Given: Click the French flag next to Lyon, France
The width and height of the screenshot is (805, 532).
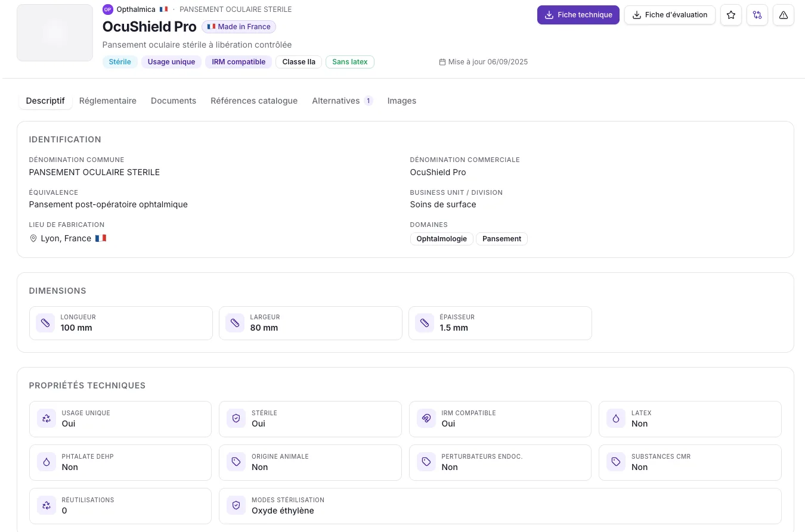Looking at the screenshot, I should [x=101, y=238].
